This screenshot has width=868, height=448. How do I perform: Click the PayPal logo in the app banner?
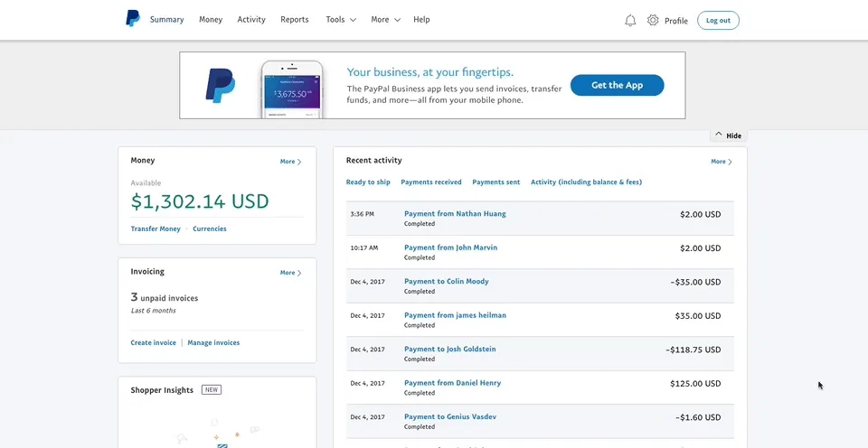point(221,86)
